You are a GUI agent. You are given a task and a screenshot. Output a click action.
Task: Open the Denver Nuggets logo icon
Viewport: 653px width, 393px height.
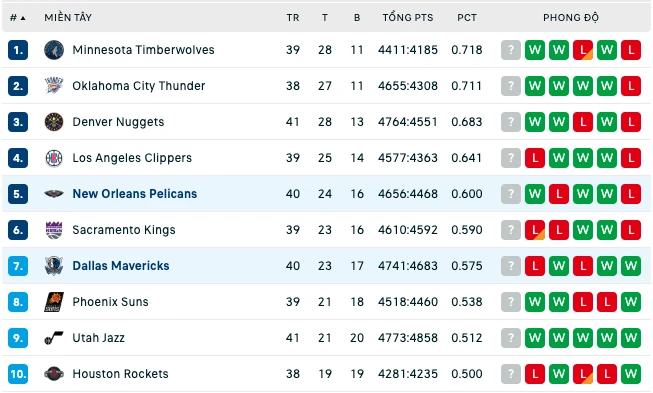54,122
